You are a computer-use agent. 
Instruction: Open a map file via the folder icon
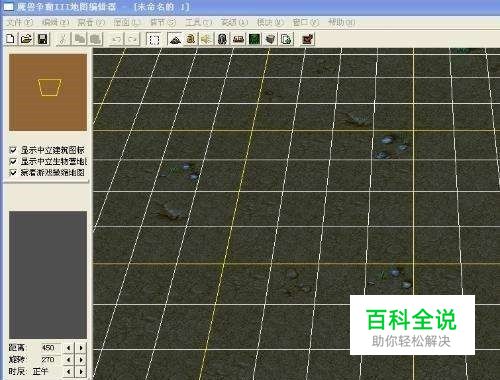tap(26, 39)
